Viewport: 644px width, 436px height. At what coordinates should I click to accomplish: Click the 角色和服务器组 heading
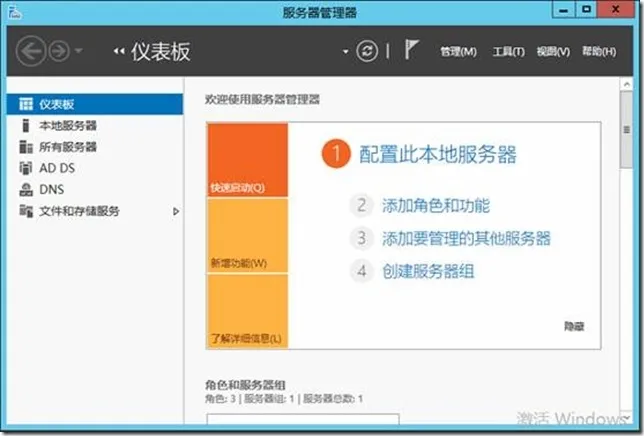[245, 385]
